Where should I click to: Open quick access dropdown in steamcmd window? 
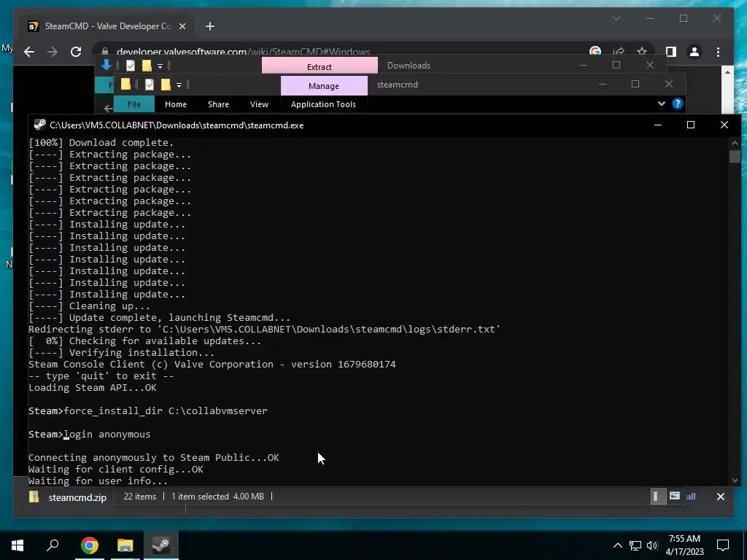(x=179, y=85)
